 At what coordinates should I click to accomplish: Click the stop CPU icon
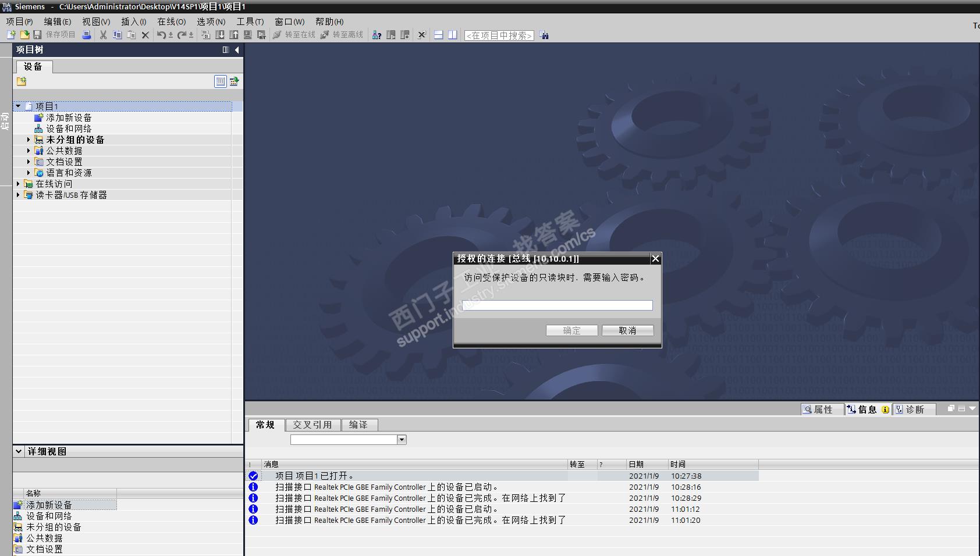pyautogui.click(x=405, y=35)
